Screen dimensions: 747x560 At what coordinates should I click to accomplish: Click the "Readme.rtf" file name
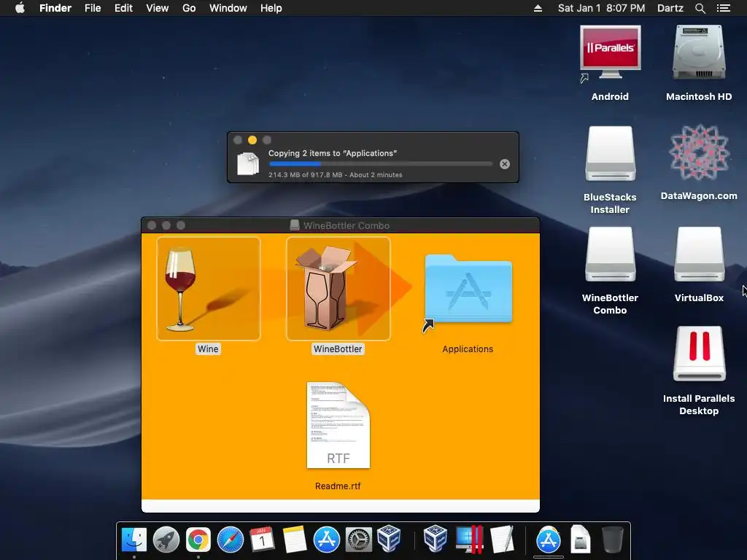(338, 486)
